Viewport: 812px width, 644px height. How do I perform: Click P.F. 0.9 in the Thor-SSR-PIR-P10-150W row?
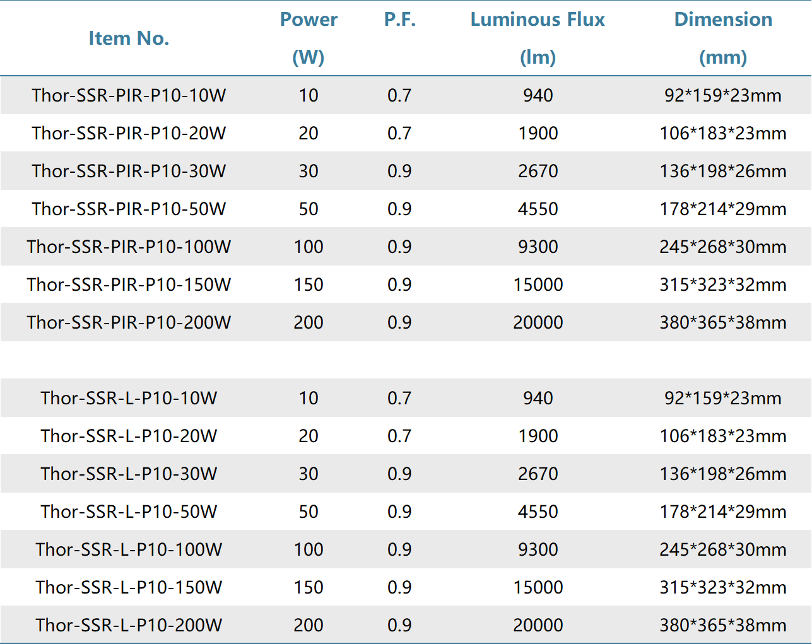click(x=399, y=284)
